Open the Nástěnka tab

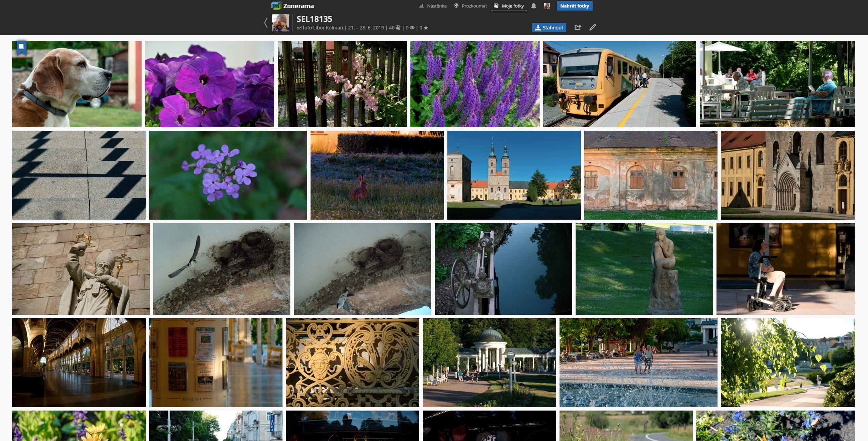coord(433,6)
